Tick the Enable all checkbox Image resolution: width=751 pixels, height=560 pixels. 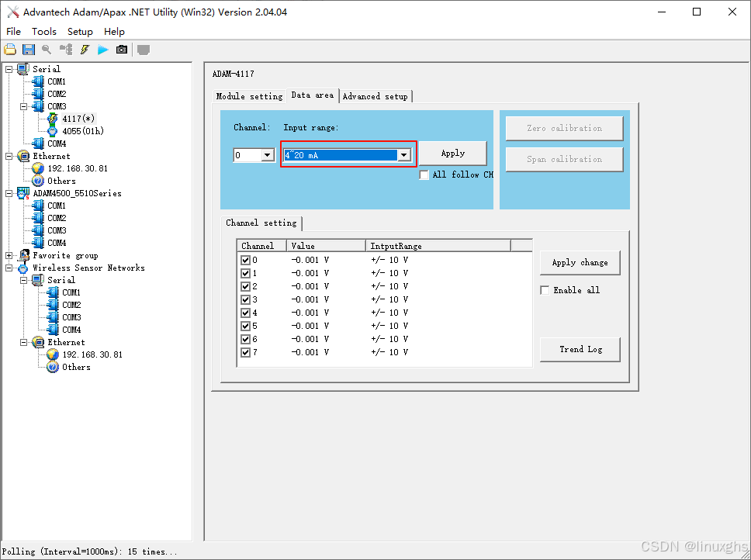[545, 290]
